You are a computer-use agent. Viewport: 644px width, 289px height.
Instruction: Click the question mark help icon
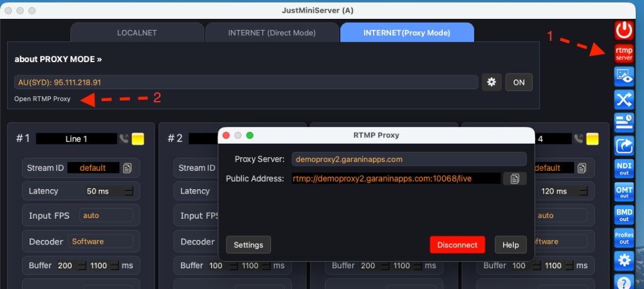pyautogui.click(x=624, y=283)
